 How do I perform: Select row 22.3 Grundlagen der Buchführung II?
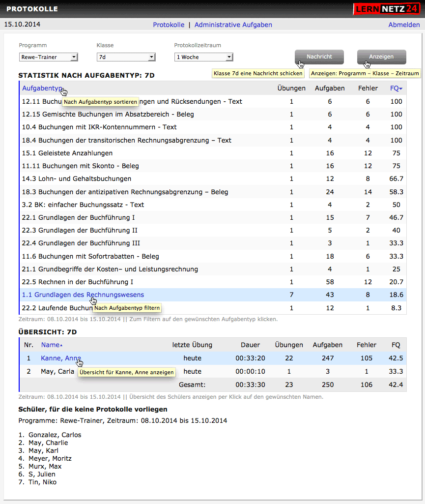pyautogui.click(x=213, y=231)
